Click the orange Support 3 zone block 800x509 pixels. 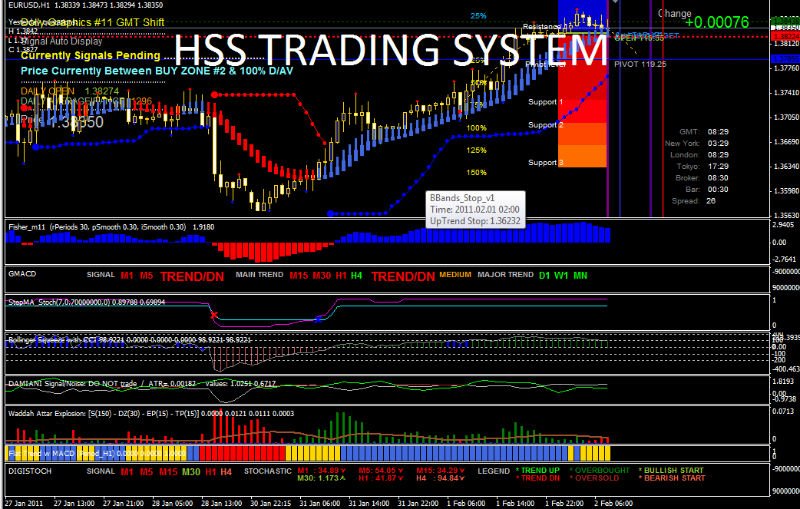click(582, 156)
